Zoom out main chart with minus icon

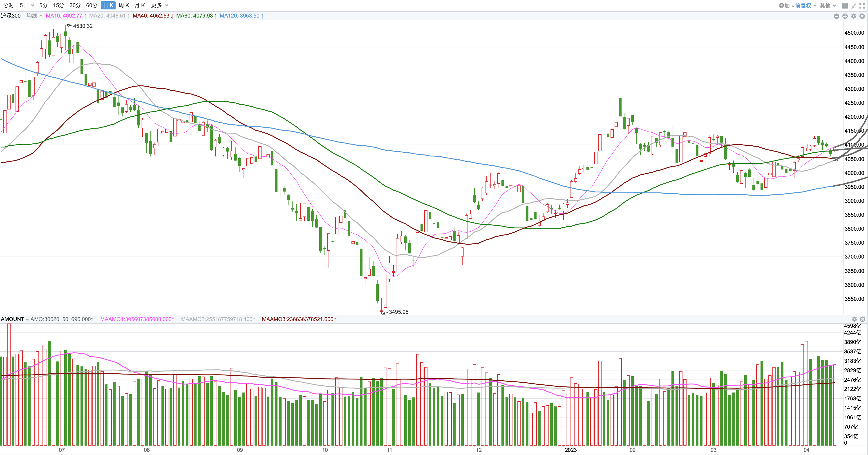836,16
